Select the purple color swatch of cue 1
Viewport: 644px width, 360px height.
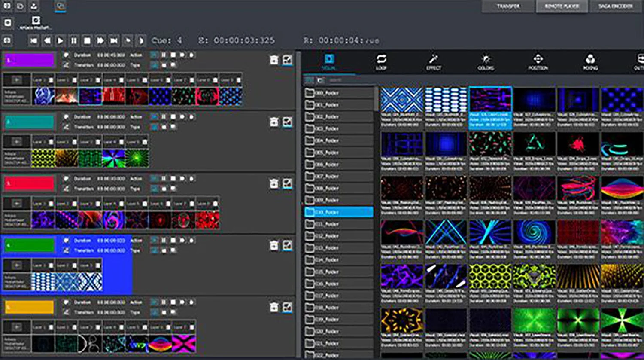[29, 60]
